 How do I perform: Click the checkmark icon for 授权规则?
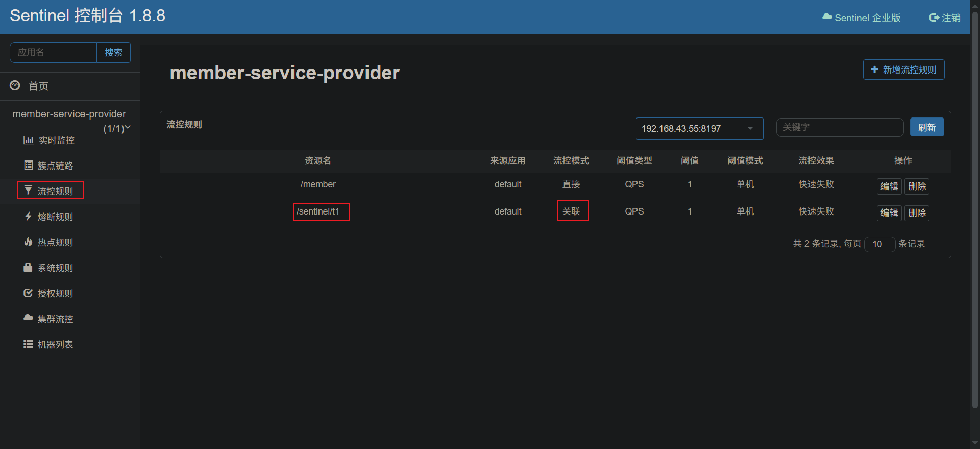click(x=29, y=293)
